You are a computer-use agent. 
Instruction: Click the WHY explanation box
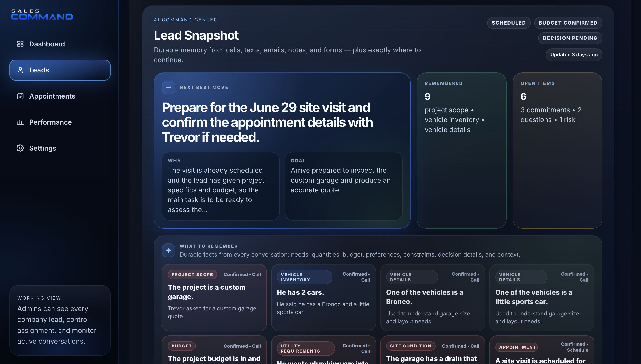coord(220,186)
